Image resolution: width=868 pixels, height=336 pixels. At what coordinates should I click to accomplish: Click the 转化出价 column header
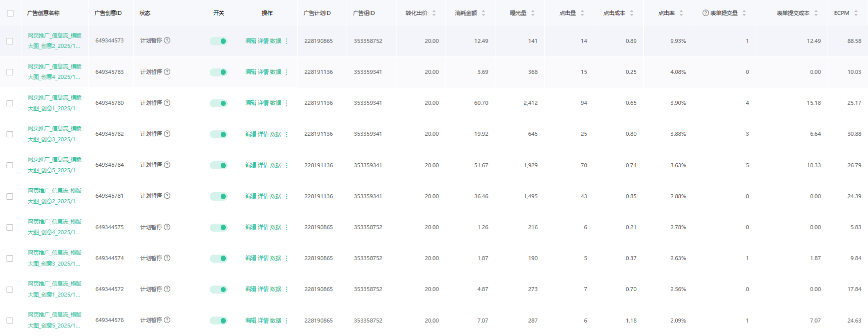pyautogui.click(x=416, y=13)
